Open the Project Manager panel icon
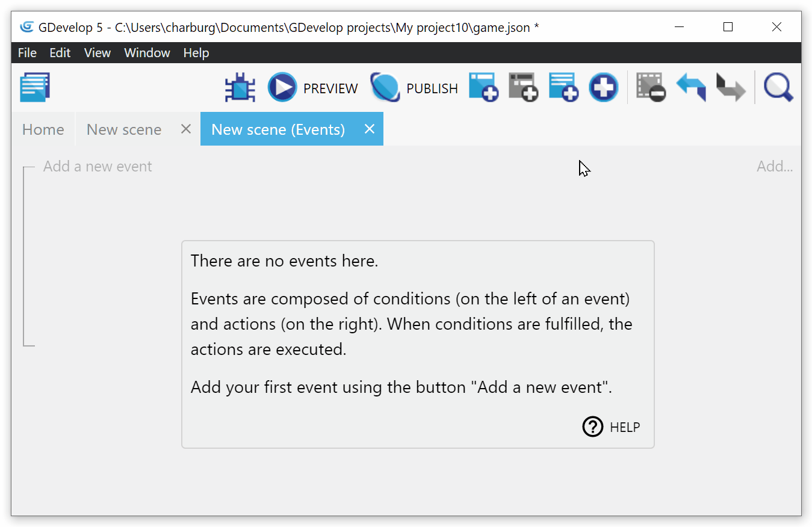Image resolution: width=812 pixels, height=527 pixels. click(x=35, y=88)
